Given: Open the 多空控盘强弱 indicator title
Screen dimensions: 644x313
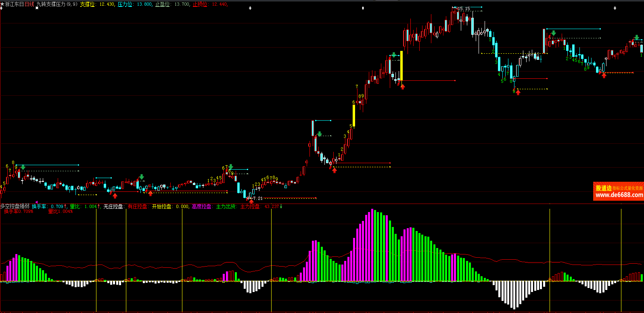Looking at the screenshot, I should coord(15,206).
